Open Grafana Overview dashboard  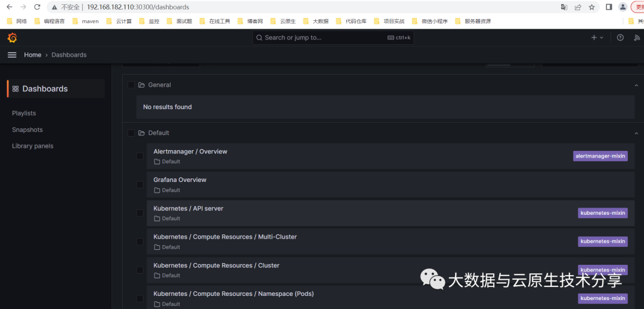click(x=180, y=180)
